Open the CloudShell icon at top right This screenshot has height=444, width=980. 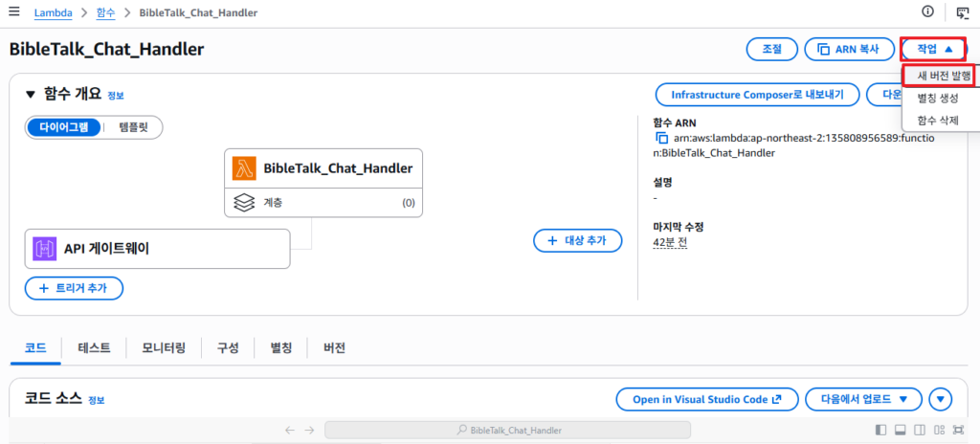(x=963, y=11)
